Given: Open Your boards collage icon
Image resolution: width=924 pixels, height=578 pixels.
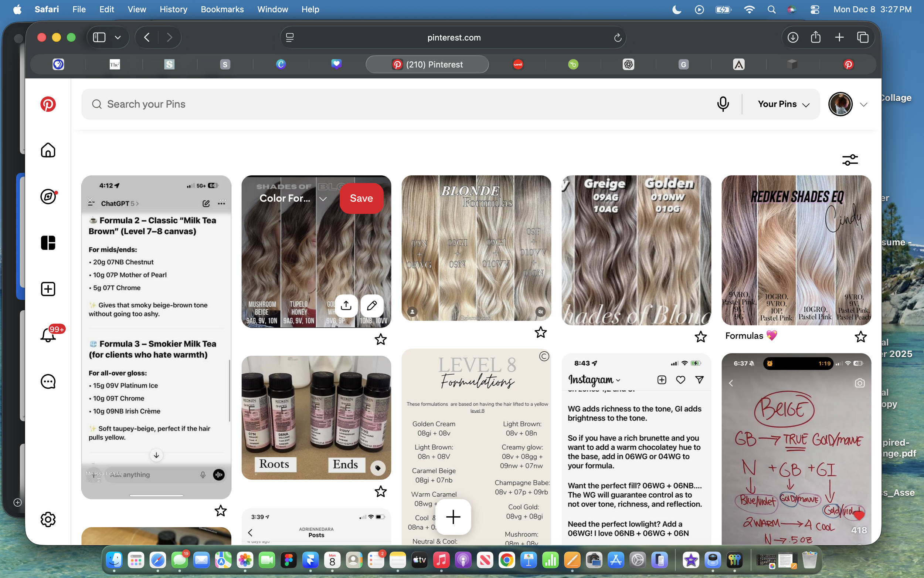Looking at the screenshot, I should pos(48,243).
